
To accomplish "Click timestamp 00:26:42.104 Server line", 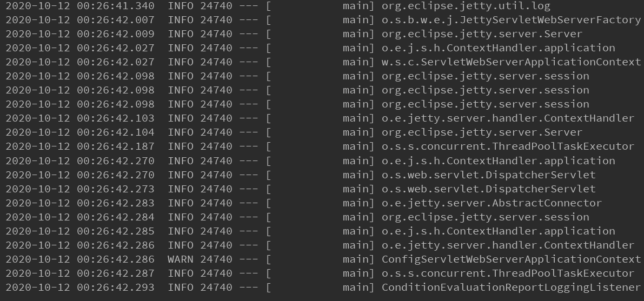I will [x=115, y=132].
